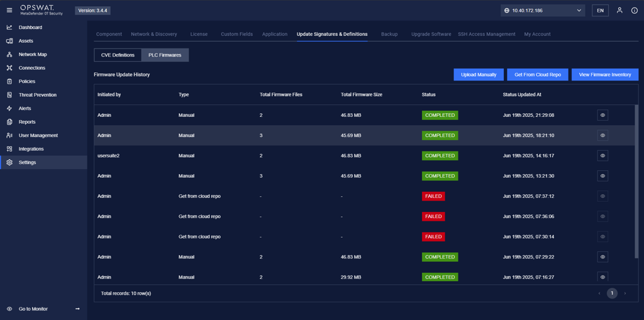View details of 21:29:08 update row
The width and height of the screenshot is (644, 320).
coord(602,116)
